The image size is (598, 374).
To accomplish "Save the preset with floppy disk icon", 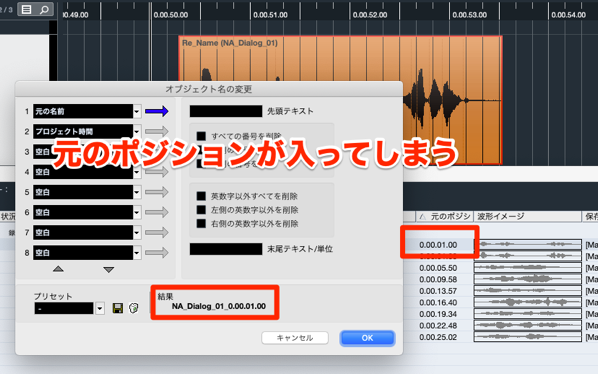I will [118, 308].
